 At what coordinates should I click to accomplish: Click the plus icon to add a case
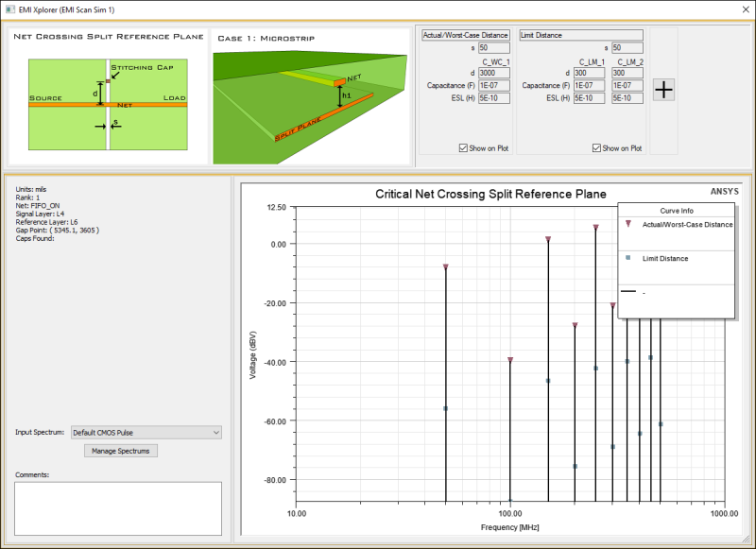pos(664,90)
